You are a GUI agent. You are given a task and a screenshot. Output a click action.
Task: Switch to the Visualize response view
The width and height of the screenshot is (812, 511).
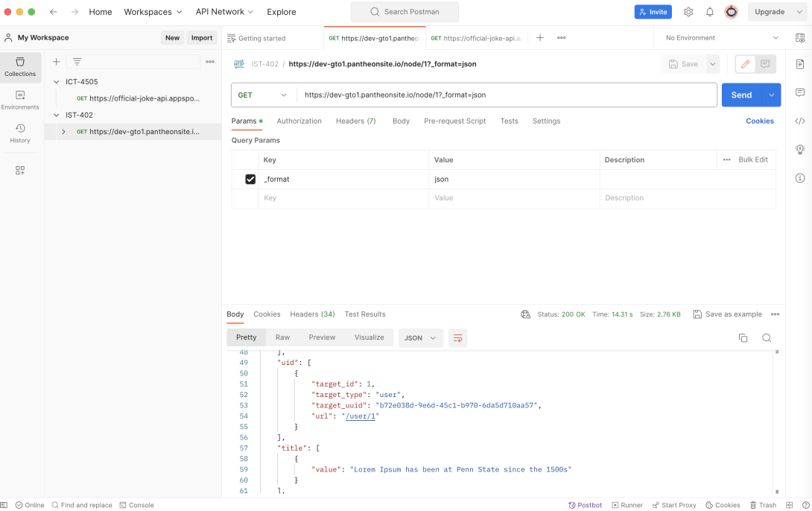pyautogui.click(x=369, y=337)
